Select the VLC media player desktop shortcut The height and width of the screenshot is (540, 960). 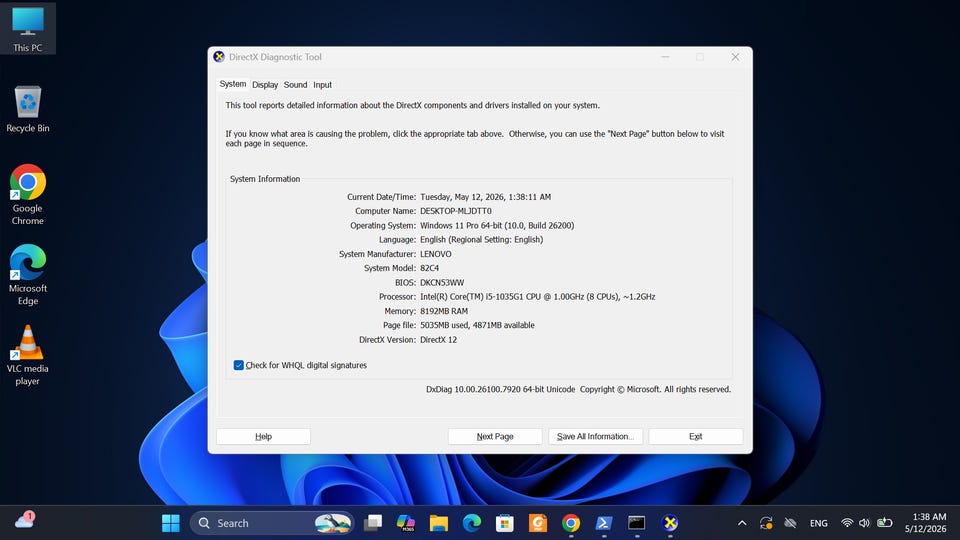coord(28,355)
